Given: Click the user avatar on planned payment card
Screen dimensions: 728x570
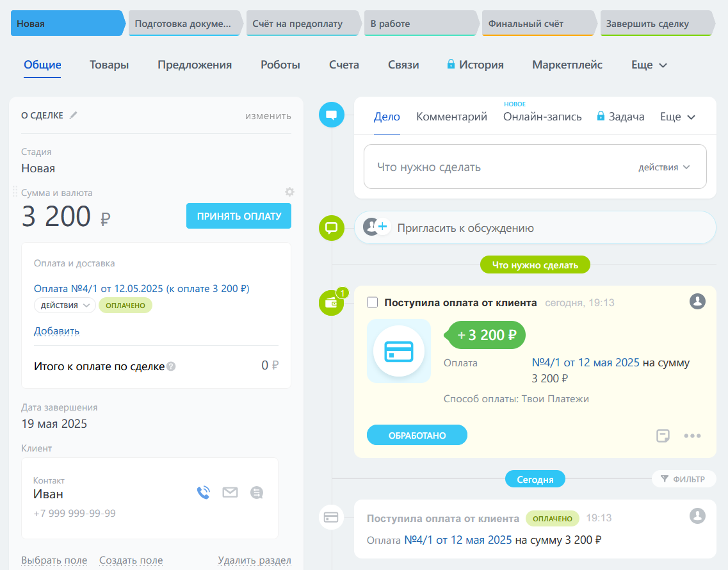Looking at the screenshot, I should 697,302.
